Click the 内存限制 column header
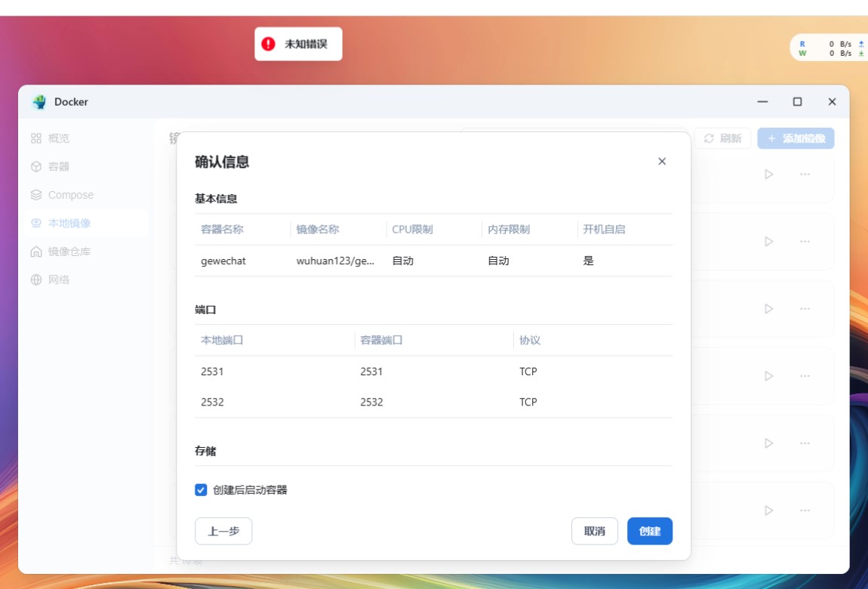This screenshot has height=589, width=868. coord(509,229)
